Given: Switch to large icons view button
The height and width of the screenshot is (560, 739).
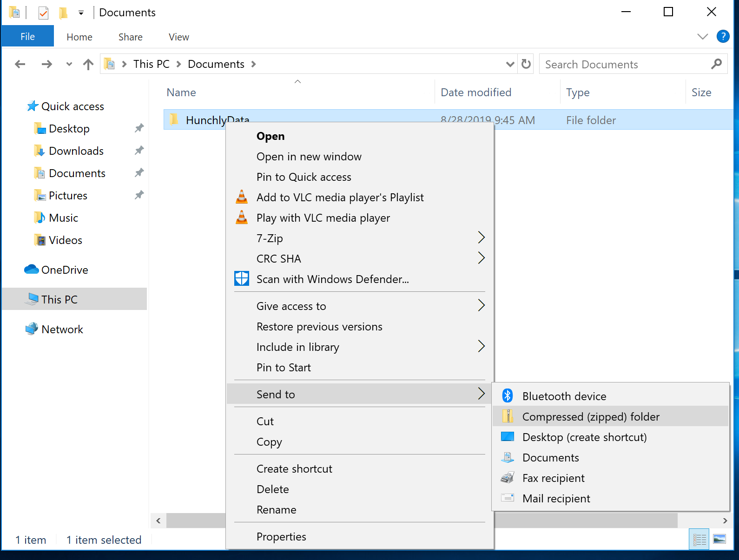Looking at the screenshot, I should click(719, 539).
